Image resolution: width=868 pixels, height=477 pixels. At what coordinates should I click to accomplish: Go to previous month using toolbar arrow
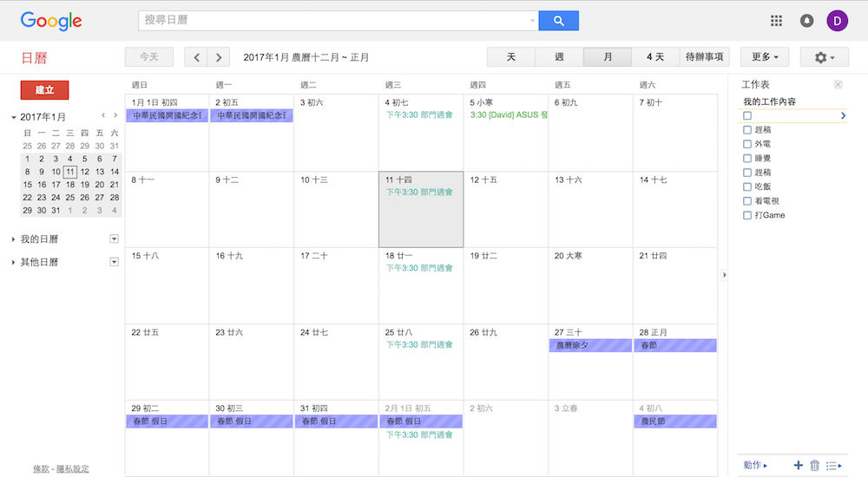click(197, 57)
